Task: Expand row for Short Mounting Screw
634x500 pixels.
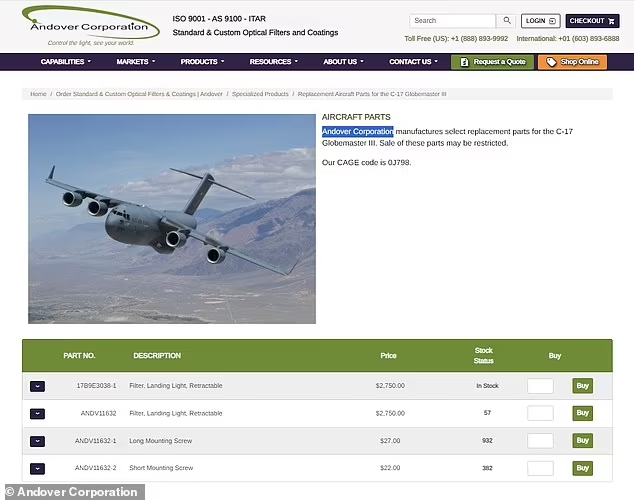Action: 38,468
